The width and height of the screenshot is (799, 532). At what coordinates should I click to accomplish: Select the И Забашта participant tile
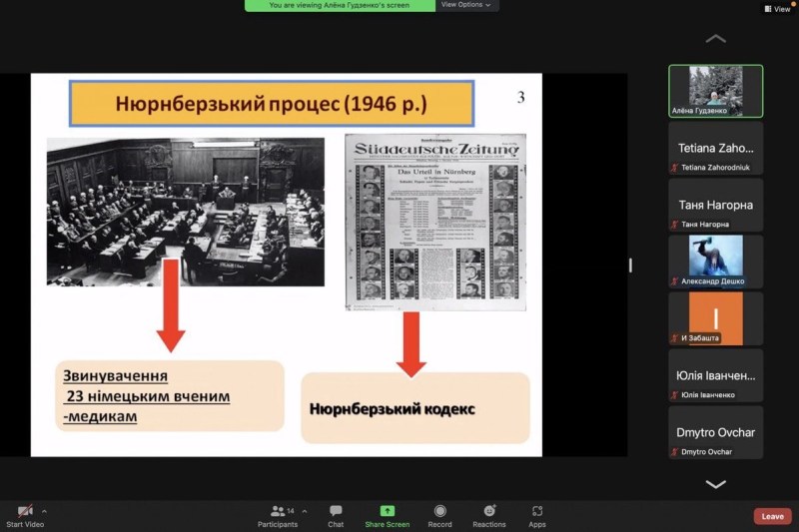tap(715, 318)
